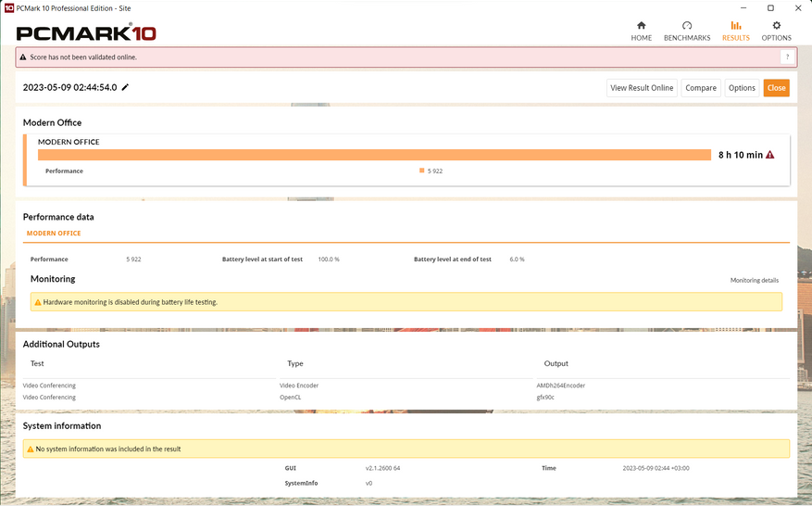This screenshot has width=812, height=506.
Task: Open the BENCHMARKS section
Action: (687, 32)
